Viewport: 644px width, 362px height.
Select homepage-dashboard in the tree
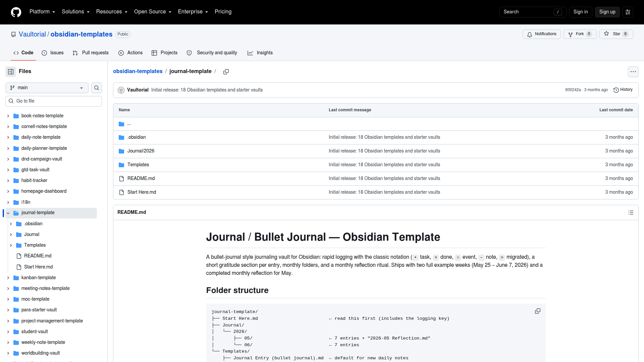point(44,191)
